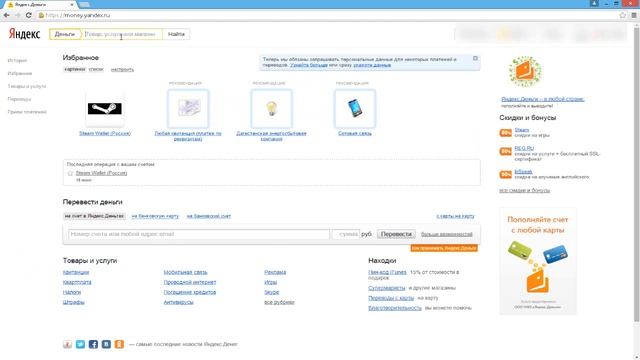Open the Odnoklassniki social icon in footer

pyautogui.click(x=119, y=344)
